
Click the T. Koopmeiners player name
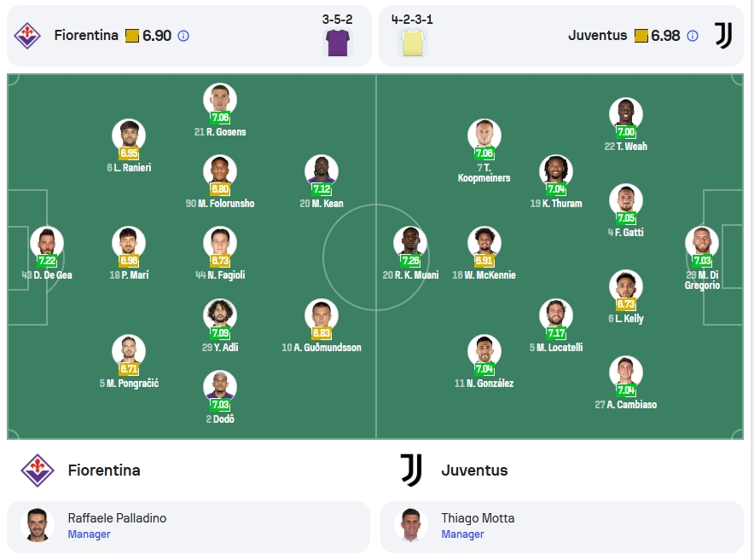(x=484, y=172)
